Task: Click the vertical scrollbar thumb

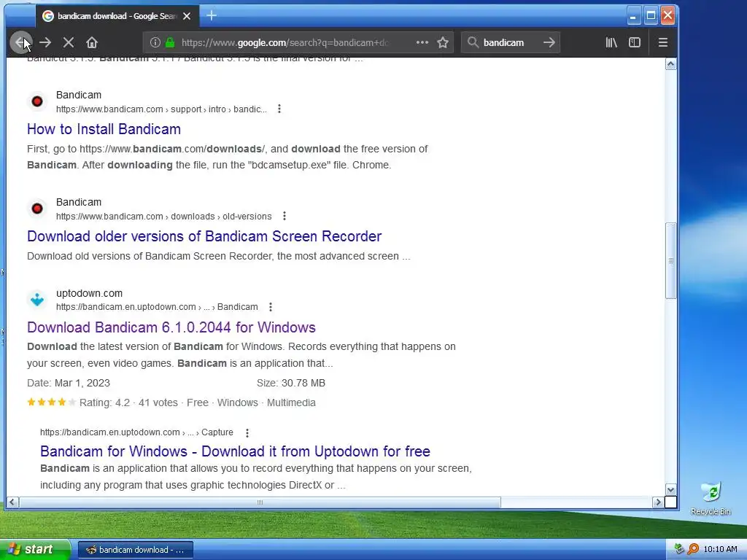Action: click(x=671, y=260)
